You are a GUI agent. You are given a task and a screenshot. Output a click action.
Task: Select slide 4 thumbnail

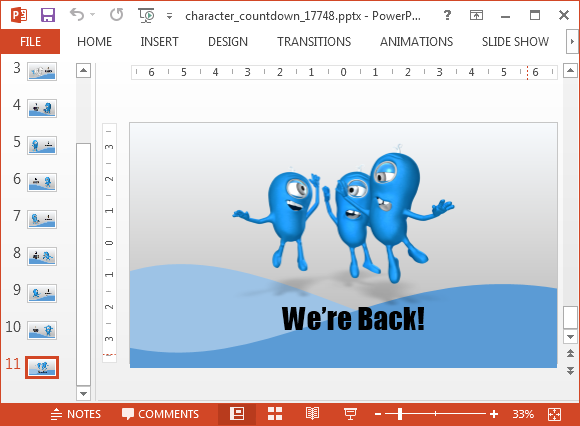tap(42, 108)
